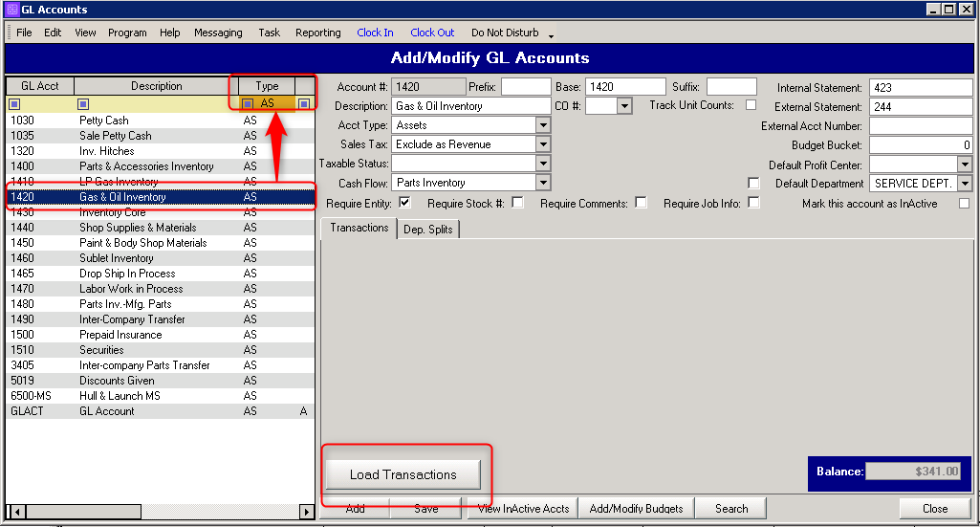Click the list scroll right arrow
Image resolution: width=980 pixels, height=527 pixels.
[x=306, y=512]
